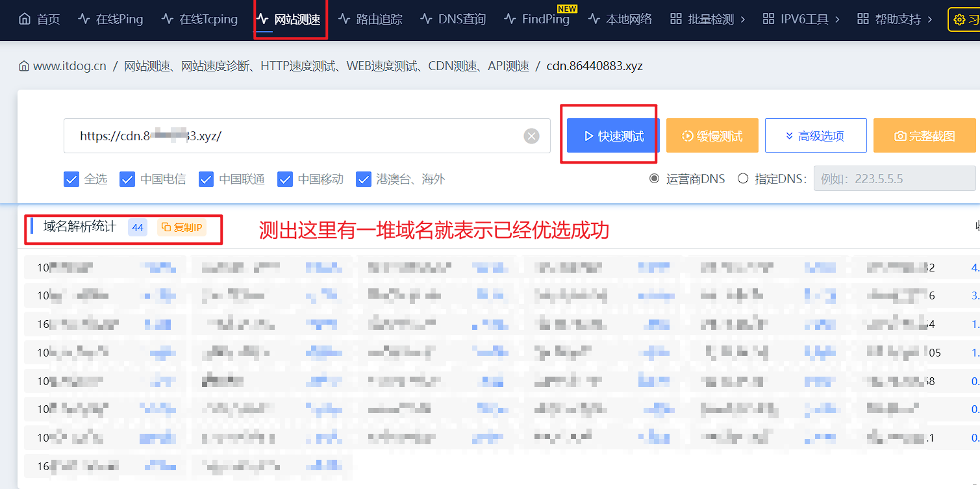The height and width of the screenshot is (489, 980).
Task: Expand the IPV6工具 dropdown menu
Action: 801,19
